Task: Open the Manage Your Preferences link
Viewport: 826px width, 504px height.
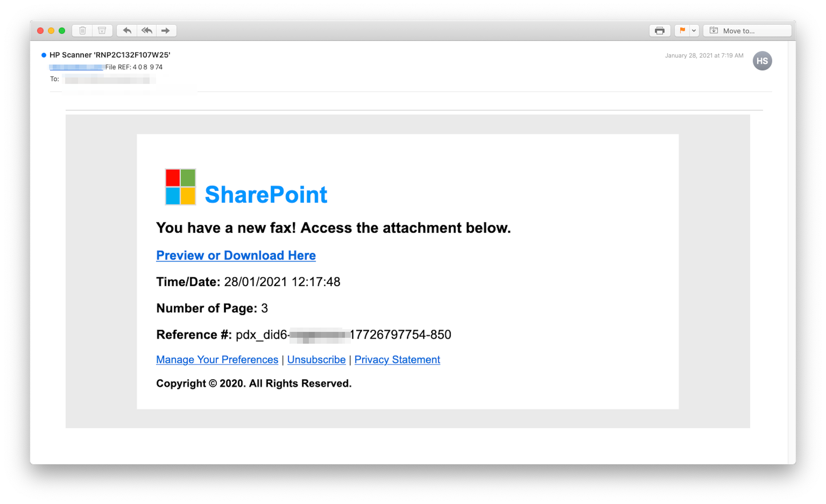Action: 217,360
